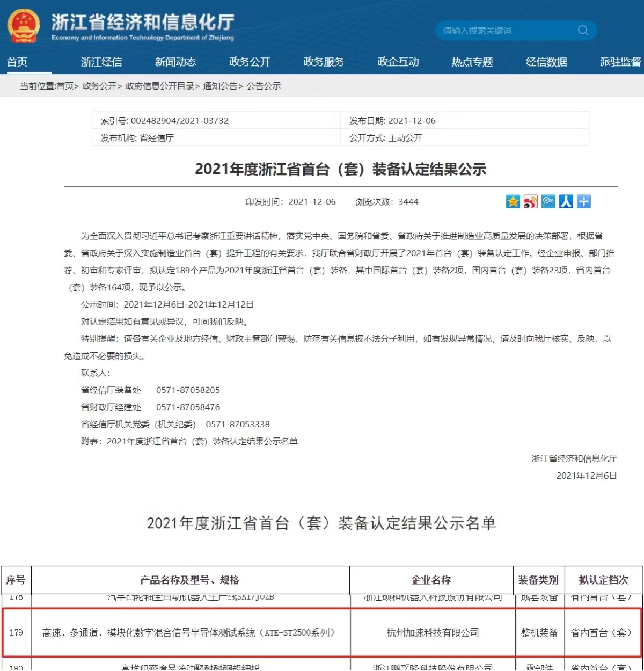Navigate to 派驻监督

point(620,62)
